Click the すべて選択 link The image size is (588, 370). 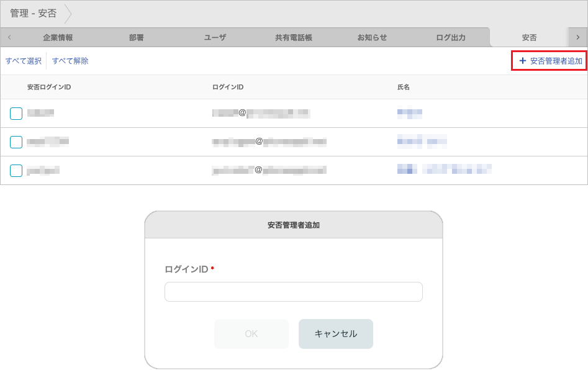click(x=23, y=61)
